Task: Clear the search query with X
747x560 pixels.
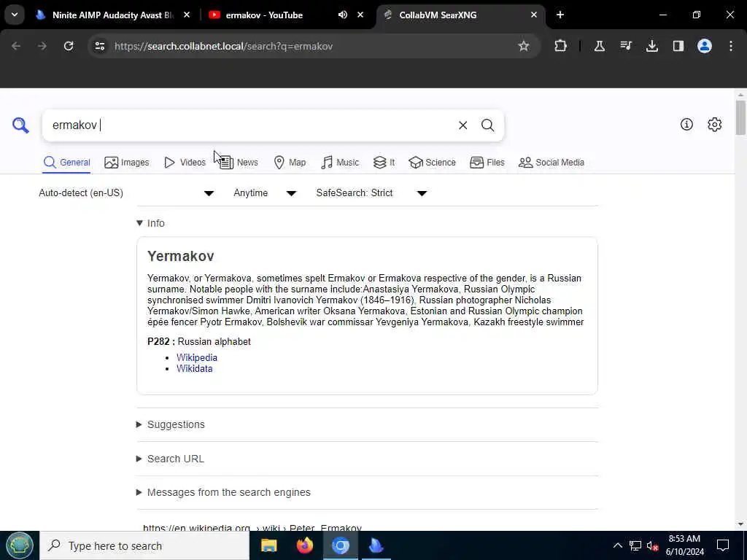Action: [462, 125]
